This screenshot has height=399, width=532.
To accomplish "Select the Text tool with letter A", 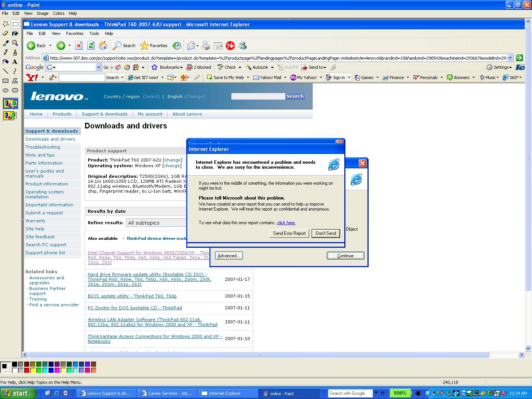I will (15, 62).
